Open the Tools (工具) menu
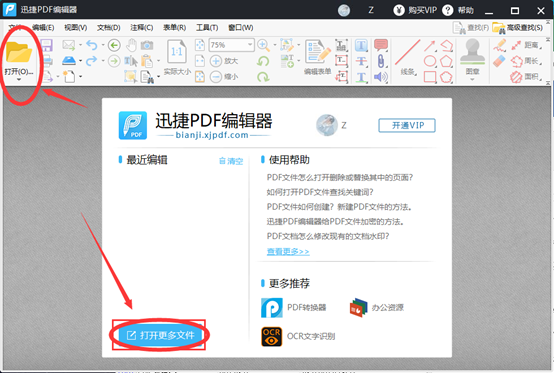This screenshot has height=373, width=554. 207,28
